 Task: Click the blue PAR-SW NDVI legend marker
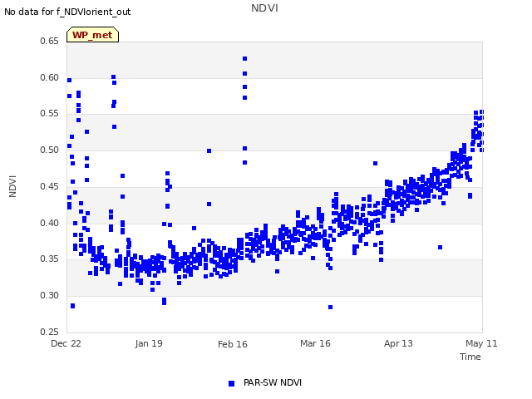coord(231,383)
